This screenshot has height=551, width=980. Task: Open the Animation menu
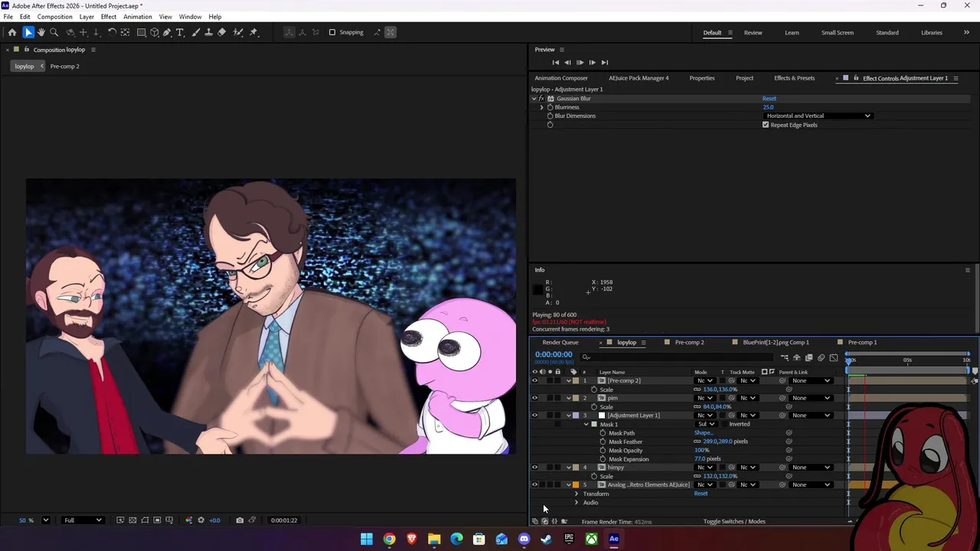click(x=138, y=17)
